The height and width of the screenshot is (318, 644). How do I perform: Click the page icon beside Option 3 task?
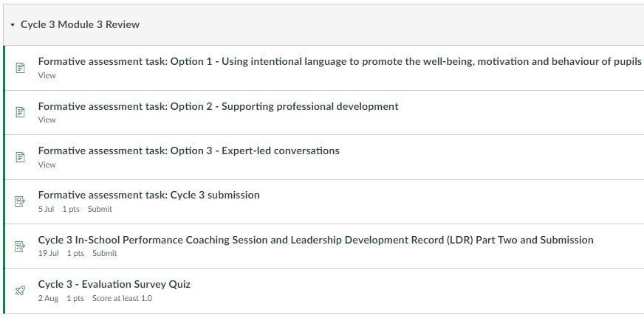tap(20, 157)
